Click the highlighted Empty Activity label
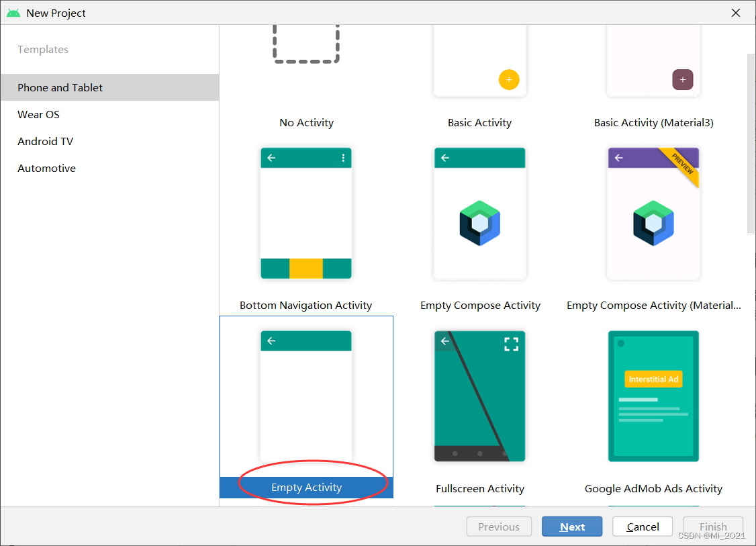This screenshot has width=756, height=546. 307,487
